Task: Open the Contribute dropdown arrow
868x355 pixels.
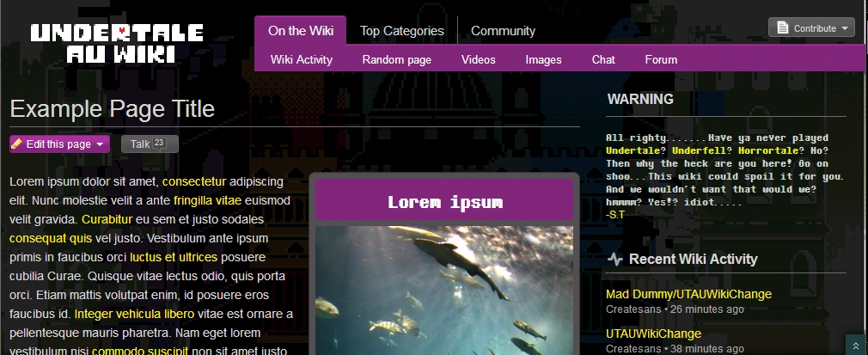Action: [x=846, y=28]
